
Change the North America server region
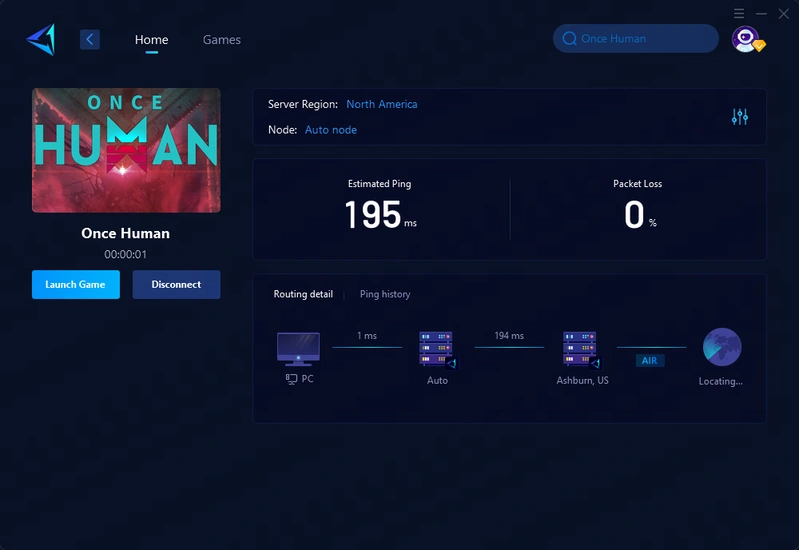click(x=382, y=104)
